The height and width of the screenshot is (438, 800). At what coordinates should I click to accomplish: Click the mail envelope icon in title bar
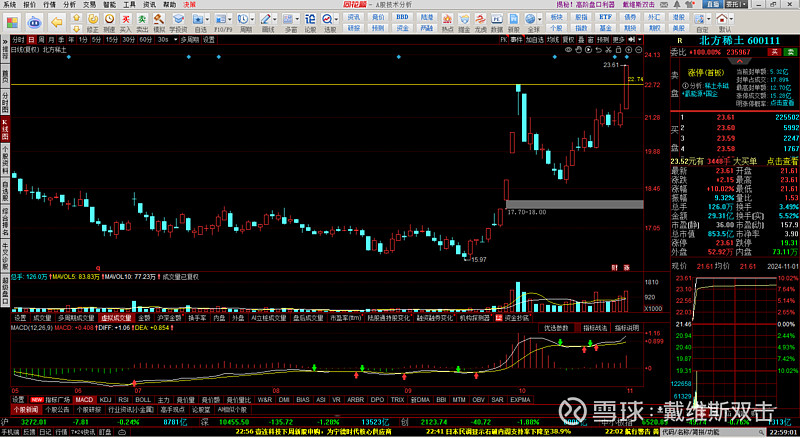point(665,4)
